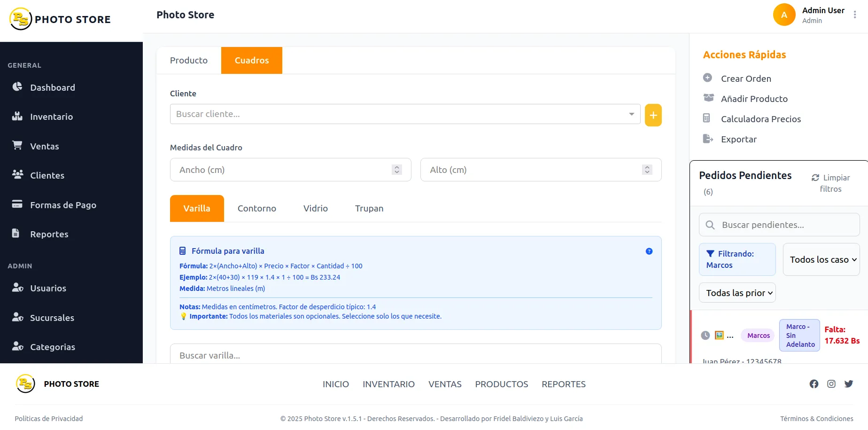Image resolution: width=868 pixels, height=430 pixels.
Task: Click the Ancho (cm) stepper arrows
Action: (397, 170)
